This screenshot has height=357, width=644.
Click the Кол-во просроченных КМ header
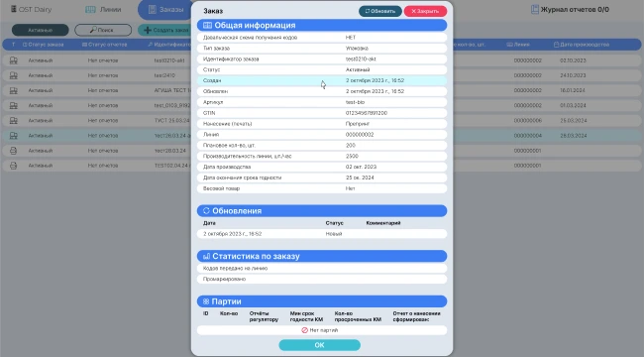(358, 316)
